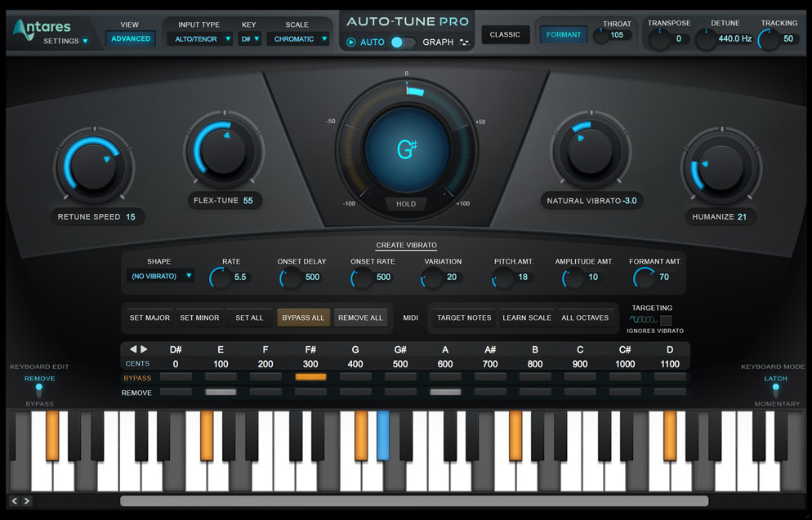
Task: Click the Create Vibrato heading
Action: tap(407, 245)
